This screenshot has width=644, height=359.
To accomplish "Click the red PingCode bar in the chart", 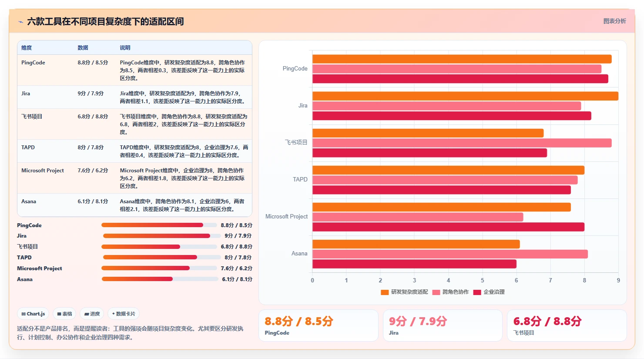I will [x=460, y=79].
